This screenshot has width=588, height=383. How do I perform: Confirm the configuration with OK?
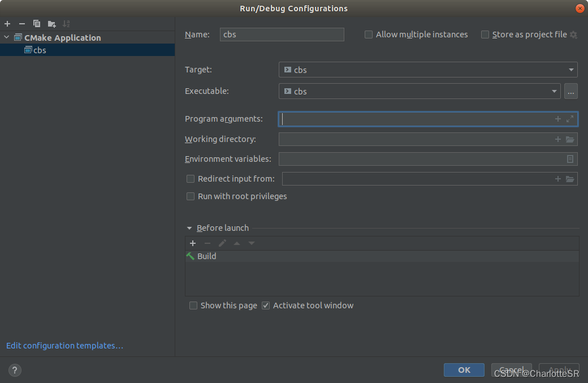coord(464,370)
